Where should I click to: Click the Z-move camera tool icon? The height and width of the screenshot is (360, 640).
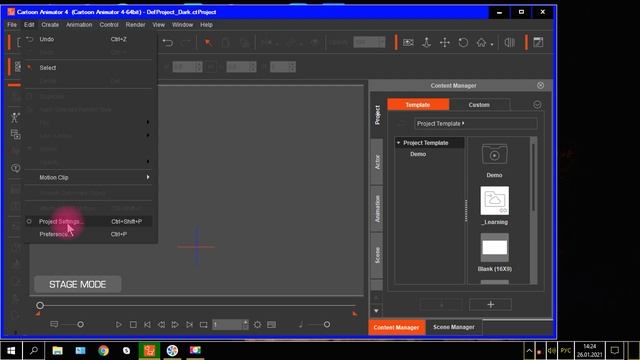(x=427, y=42)
